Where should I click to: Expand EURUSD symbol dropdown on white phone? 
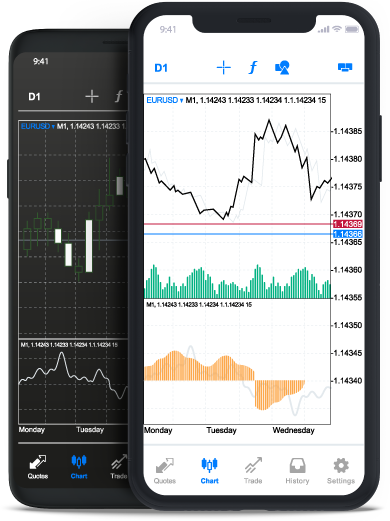point(165,100)
